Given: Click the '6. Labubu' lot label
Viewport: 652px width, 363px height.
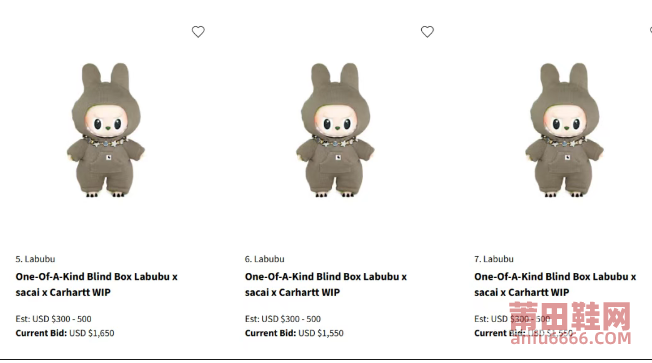Looking at the screenshot, I should click(x=264, y=259).
